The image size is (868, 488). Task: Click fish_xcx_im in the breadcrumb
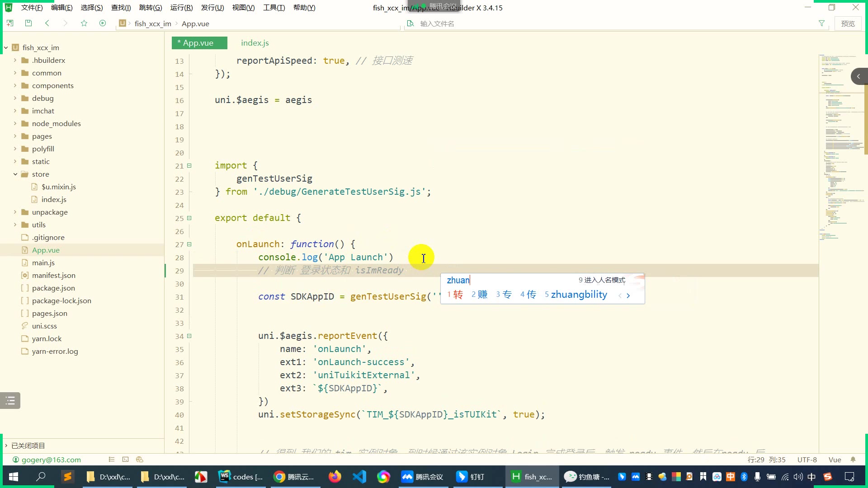153,23
